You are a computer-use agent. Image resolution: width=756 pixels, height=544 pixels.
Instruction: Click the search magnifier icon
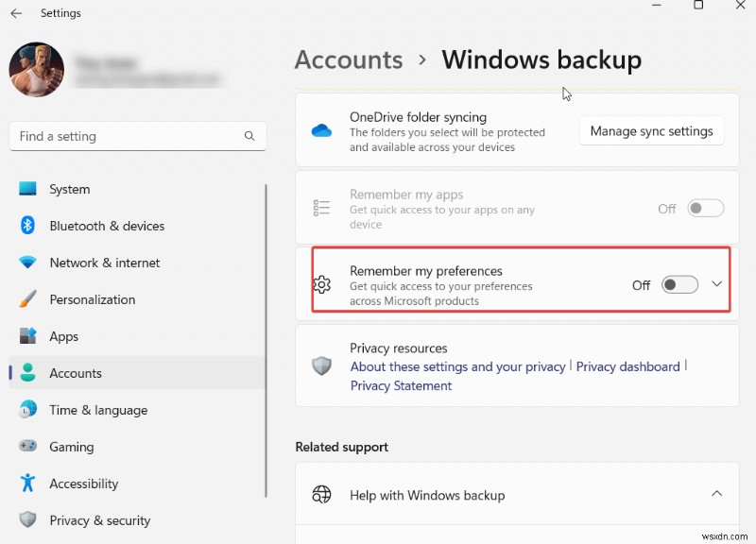click(249, 136)
